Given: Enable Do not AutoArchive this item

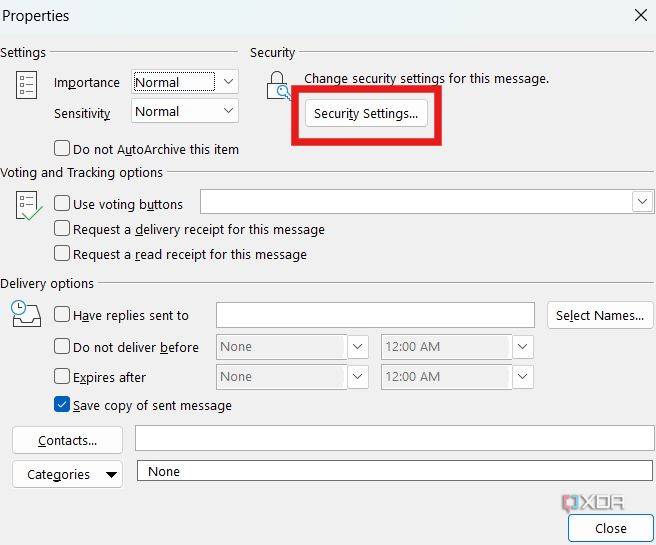Looking at the screenshot, I should tap(62, 148).
